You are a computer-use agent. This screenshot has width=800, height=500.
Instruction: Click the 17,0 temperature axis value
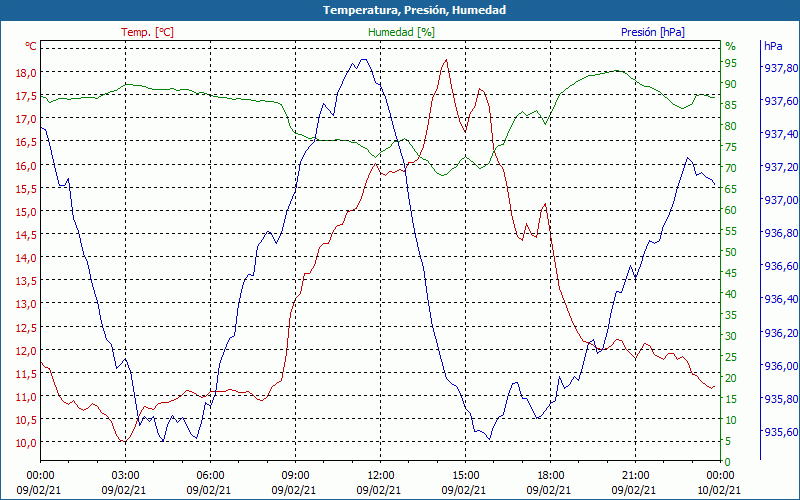tap(27, 119)
